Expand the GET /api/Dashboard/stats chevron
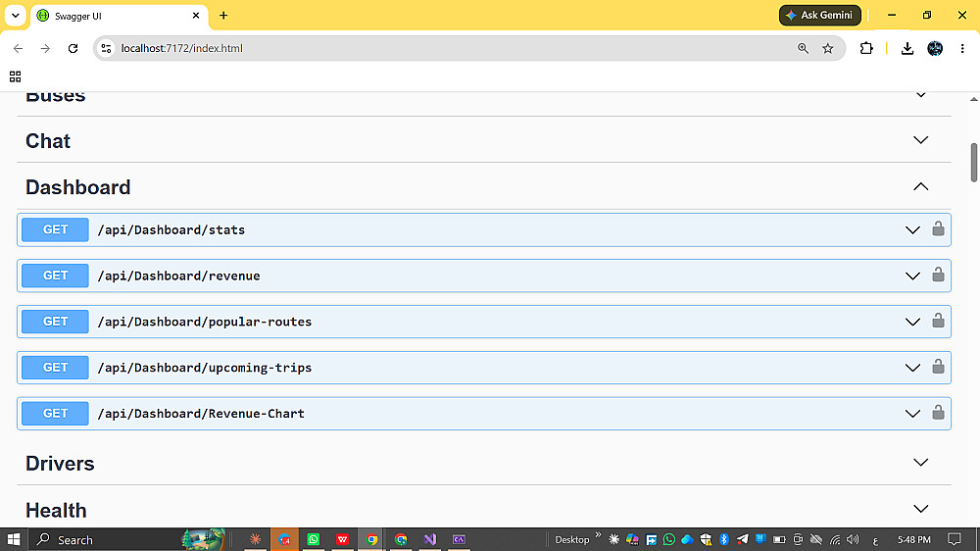 point(912,230)
